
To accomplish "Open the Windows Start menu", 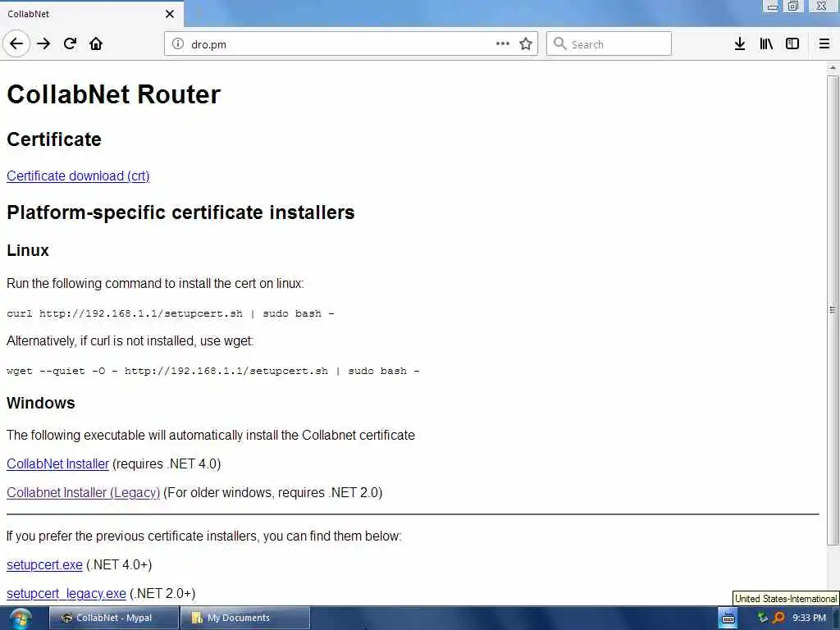I will coord(21,619).
